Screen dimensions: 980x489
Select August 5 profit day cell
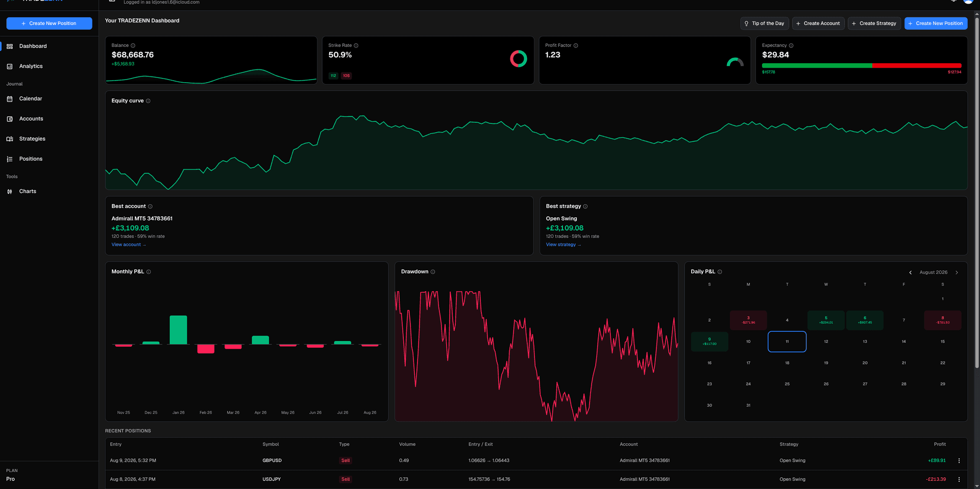click(x=826, y=320)
